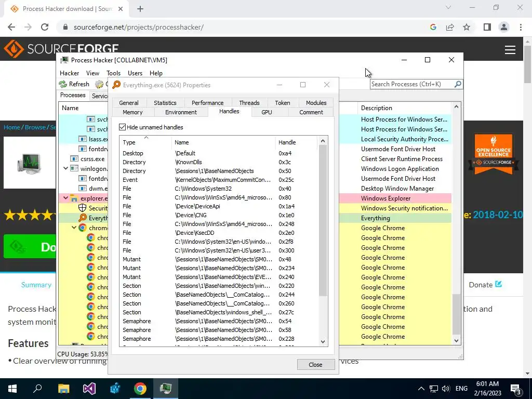532x399 pixels.
Task: Click the Close button in Properties dialog
Action: pos(315,364)
